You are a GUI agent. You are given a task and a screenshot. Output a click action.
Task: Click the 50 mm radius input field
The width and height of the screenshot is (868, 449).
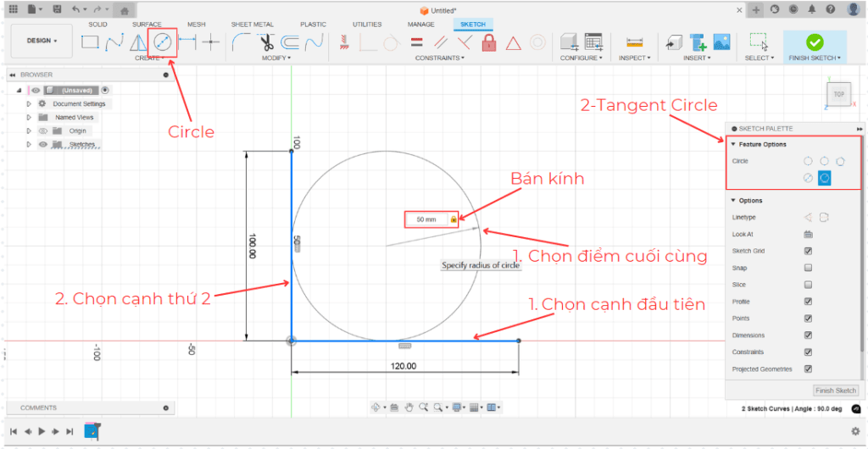426,219
